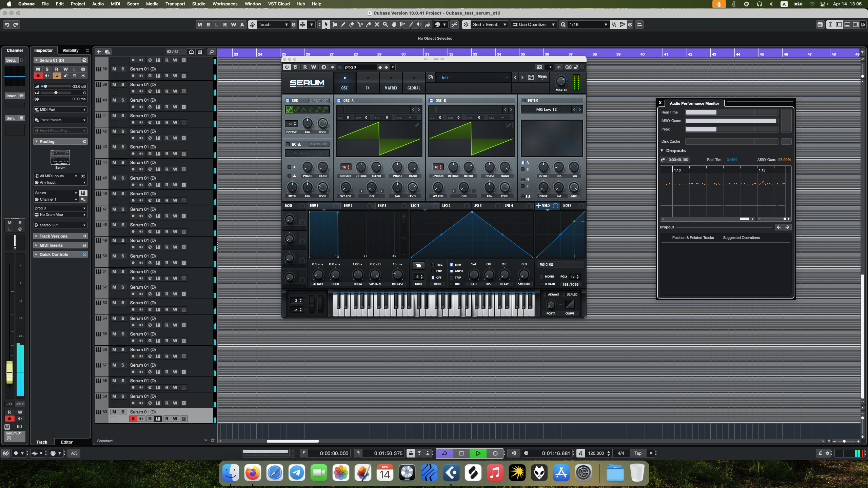Click transport Stop button
Image resolution: width=868 pixels, height=488 pixels.
coord(461,453)
